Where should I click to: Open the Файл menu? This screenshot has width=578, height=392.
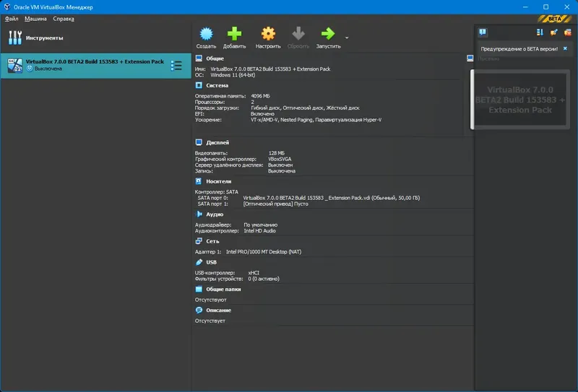[12, 19]
